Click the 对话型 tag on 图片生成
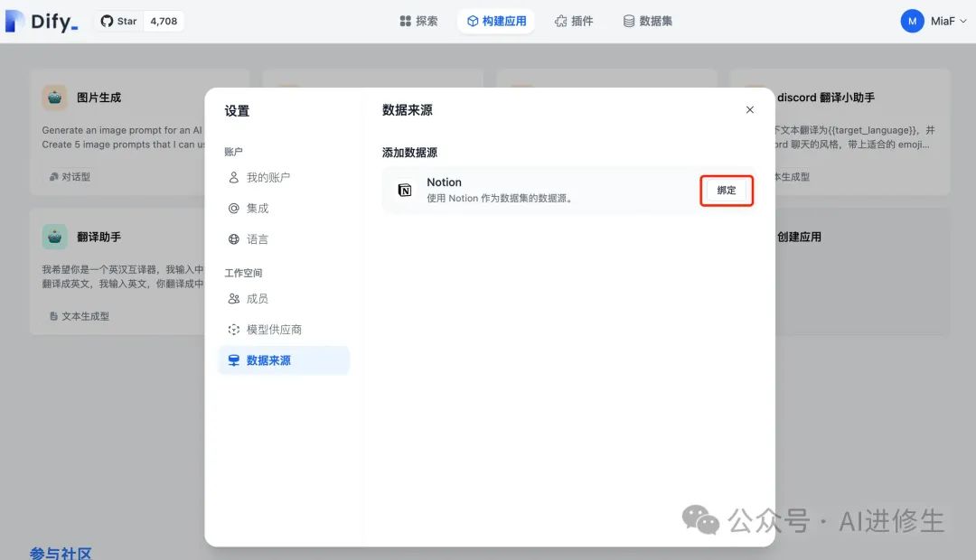Viewport: 976px width, 560px height. tap(70, 177)
